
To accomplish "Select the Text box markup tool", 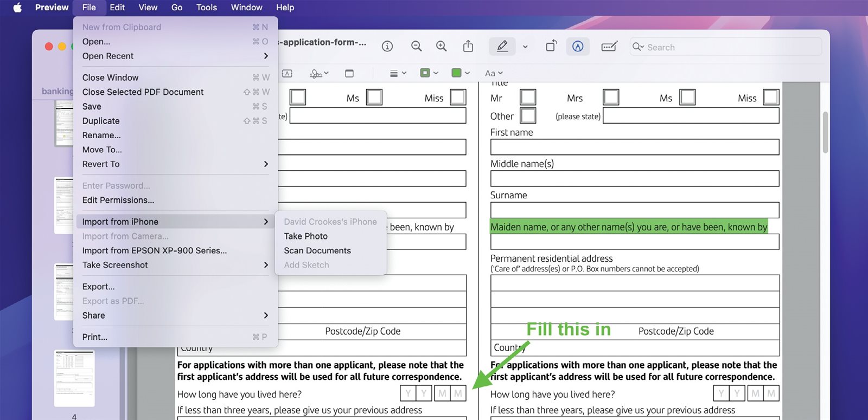I will (288, 73).
